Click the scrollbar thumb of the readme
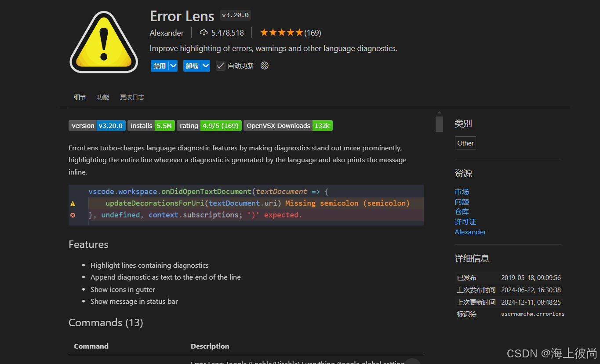The image size is (600, 364). click(439, 124)
